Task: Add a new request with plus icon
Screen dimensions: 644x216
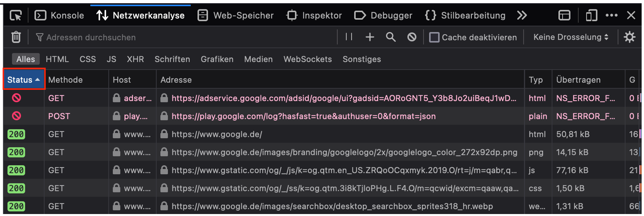Action: click(x=370, y=37)
